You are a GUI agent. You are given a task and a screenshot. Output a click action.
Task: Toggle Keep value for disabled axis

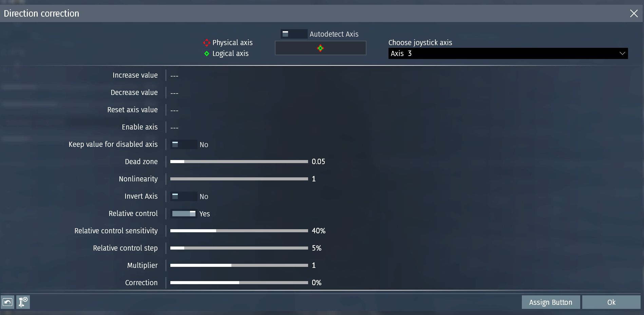click(x=184, y=144)
